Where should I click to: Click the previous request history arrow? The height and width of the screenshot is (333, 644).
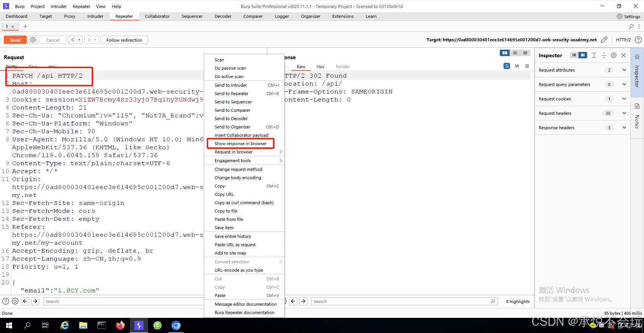(73, 40)
